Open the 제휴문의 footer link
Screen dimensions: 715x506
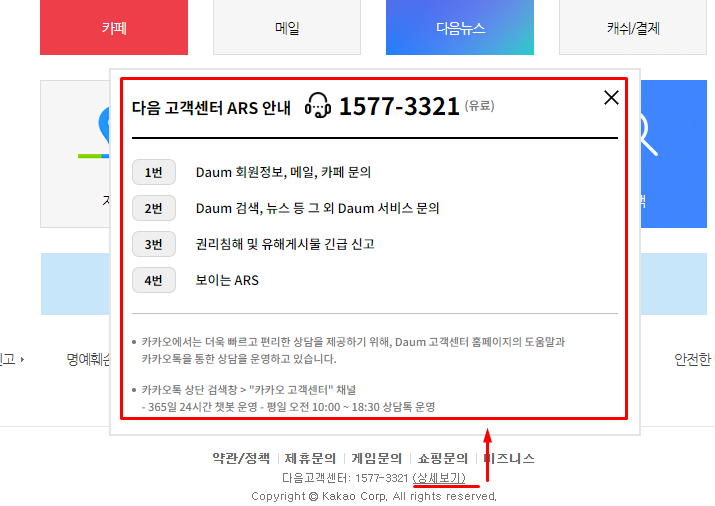[x=310, y=458]
